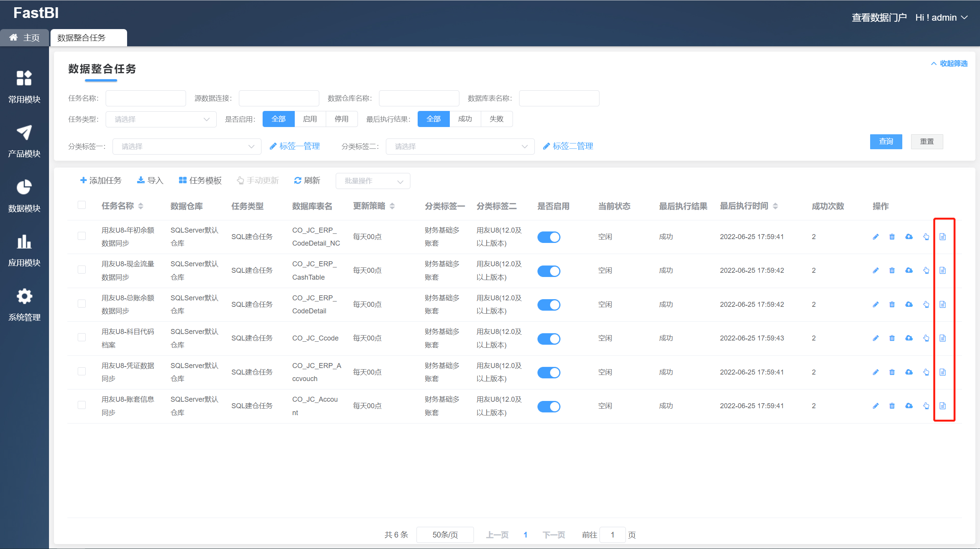Screen dimensions: 980x549
Task: Disable toggle for 用友U8-账套信息同步 task
Action: pos(549,406)
